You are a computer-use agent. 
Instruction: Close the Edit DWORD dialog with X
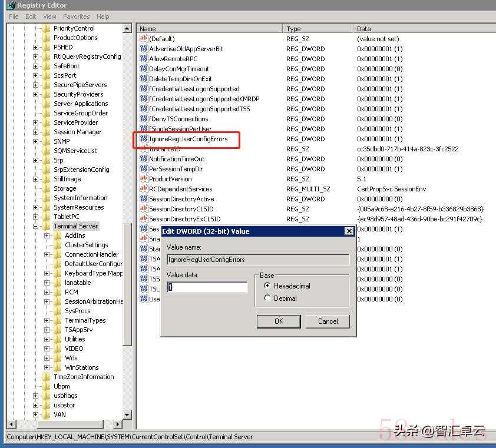(349, 231)
